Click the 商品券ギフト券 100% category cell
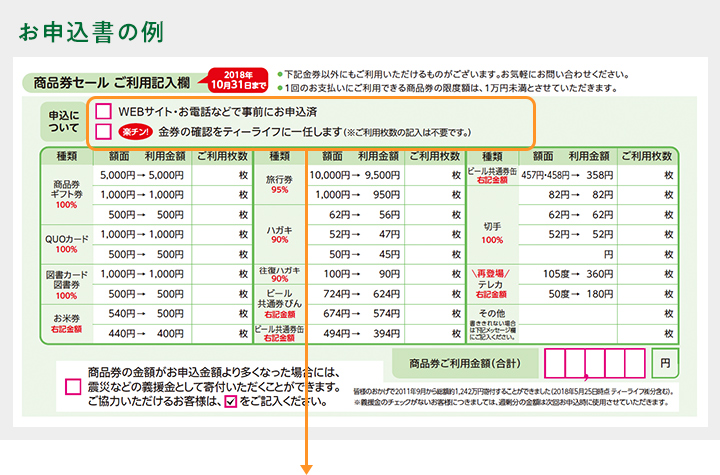720x475 pixels. pyautogui.click(x=67, y=195)
